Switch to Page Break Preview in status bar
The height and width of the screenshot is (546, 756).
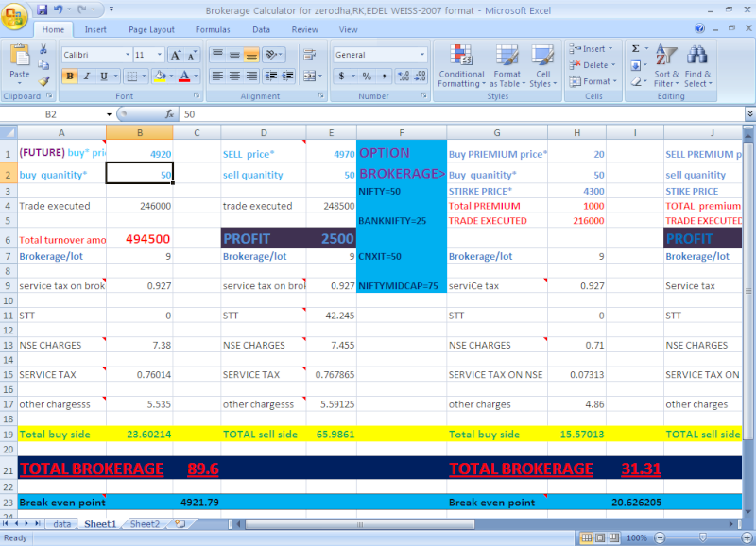click(x=614, y=537)
